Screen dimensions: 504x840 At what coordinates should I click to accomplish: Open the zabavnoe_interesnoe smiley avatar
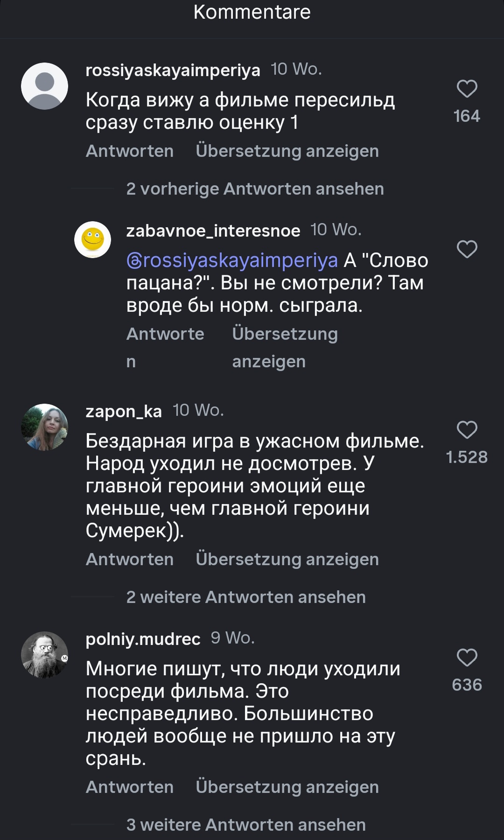(92, 239)
